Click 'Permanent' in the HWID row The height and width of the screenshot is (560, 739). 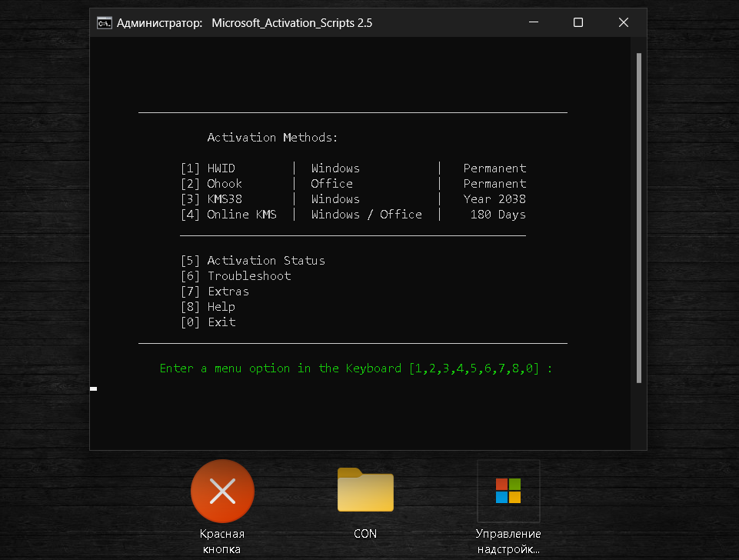tap(495, 168)
